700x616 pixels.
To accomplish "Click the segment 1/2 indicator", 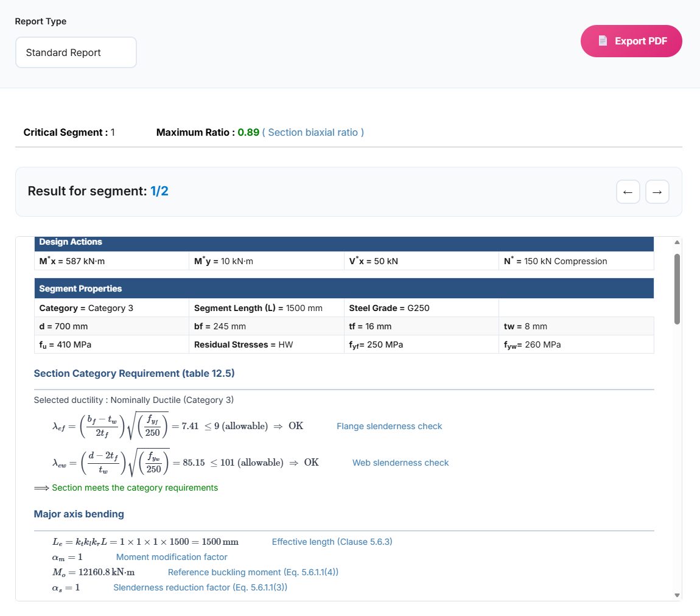I will click(x=159, y=192).
